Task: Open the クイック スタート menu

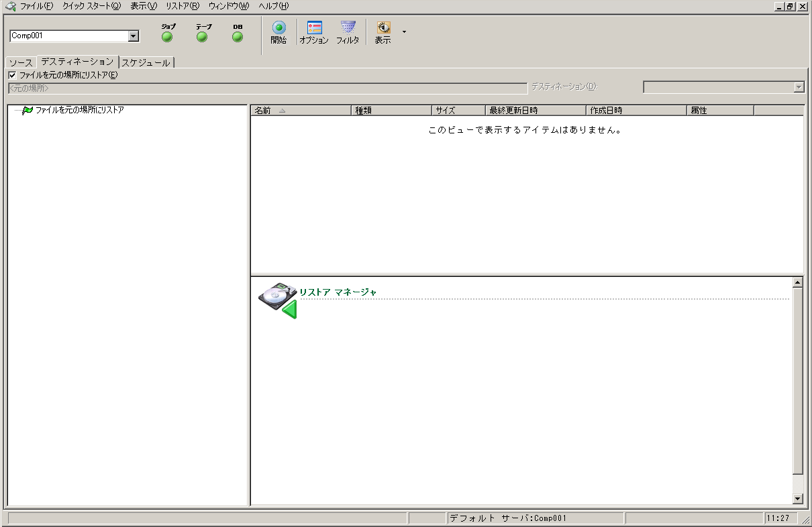Action: 92,6
